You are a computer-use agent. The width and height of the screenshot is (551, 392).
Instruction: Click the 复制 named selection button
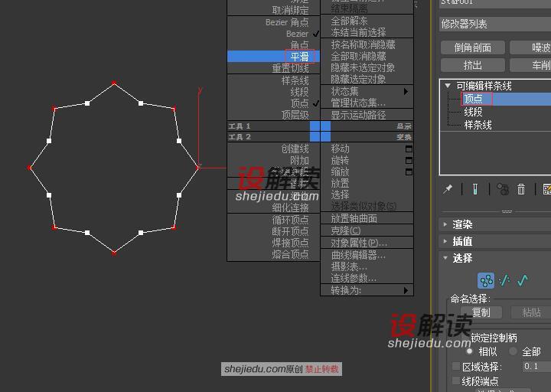pyautogui.click(x=481, y=312)
